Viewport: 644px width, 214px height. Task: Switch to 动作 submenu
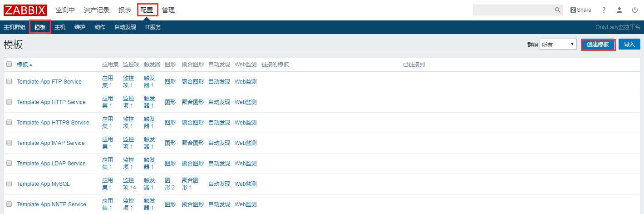(x=100, y=27)
